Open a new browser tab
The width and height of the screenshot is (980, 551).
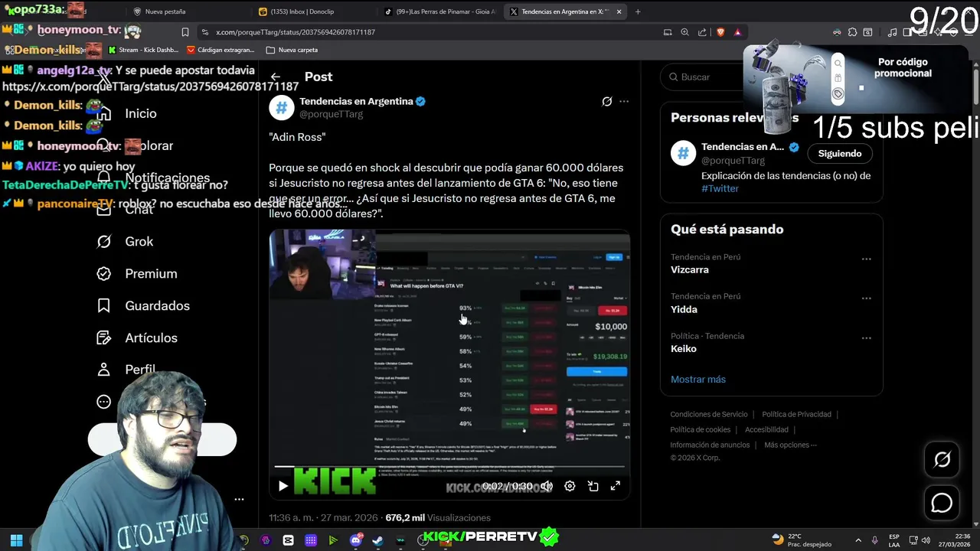click(638, 11)
